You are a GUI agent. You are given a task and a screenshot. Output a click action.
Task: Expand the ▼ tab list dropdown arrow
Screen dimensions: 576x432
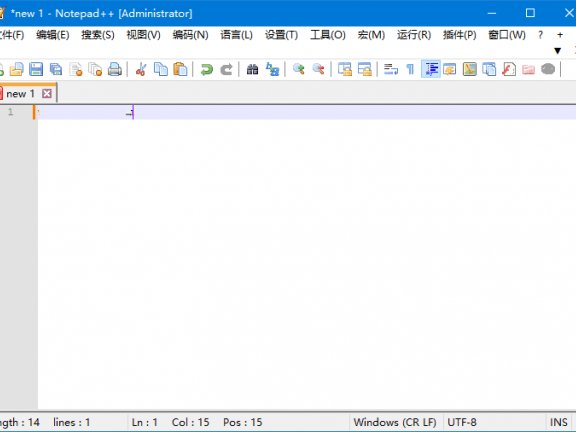pos(557,51)
